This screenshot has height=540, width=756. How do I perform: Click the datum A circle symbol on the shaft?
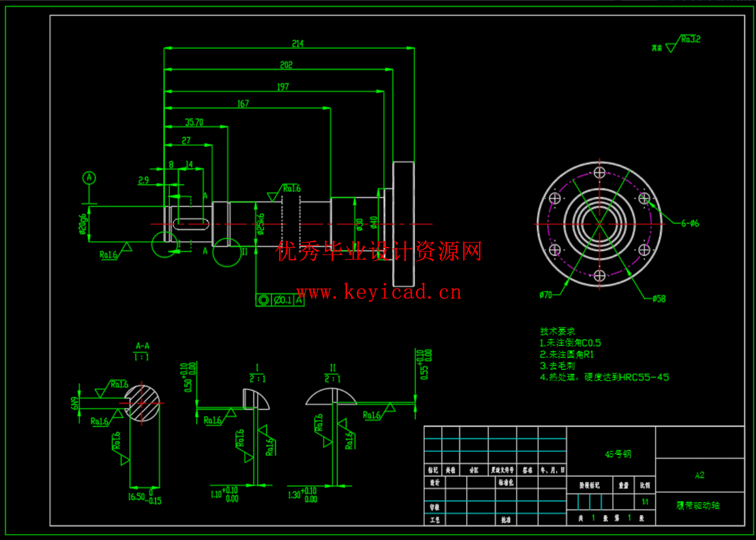click(x=89, y=179)
